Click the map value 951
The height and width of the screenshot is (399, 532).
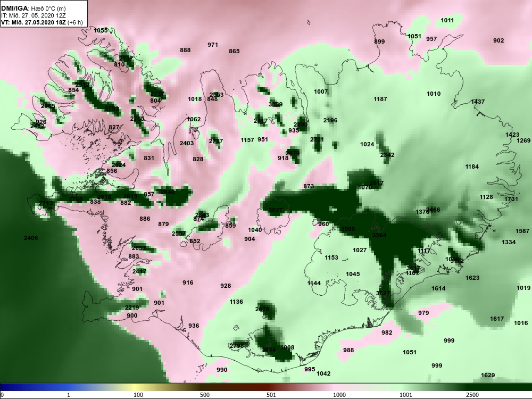pyautogui.click(x=263, y=139)
